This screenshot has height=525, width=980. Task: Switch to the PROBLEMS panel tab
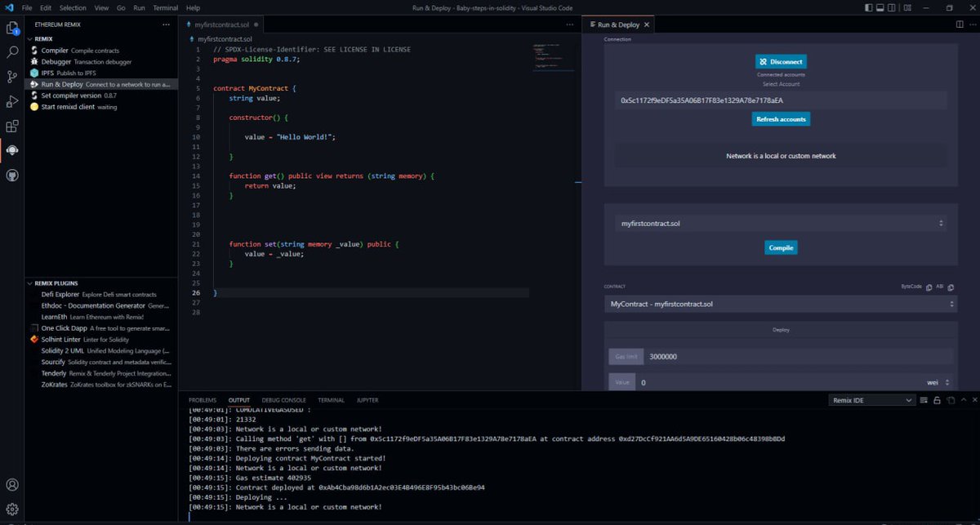pyautogui.click(x=203, y=400)
